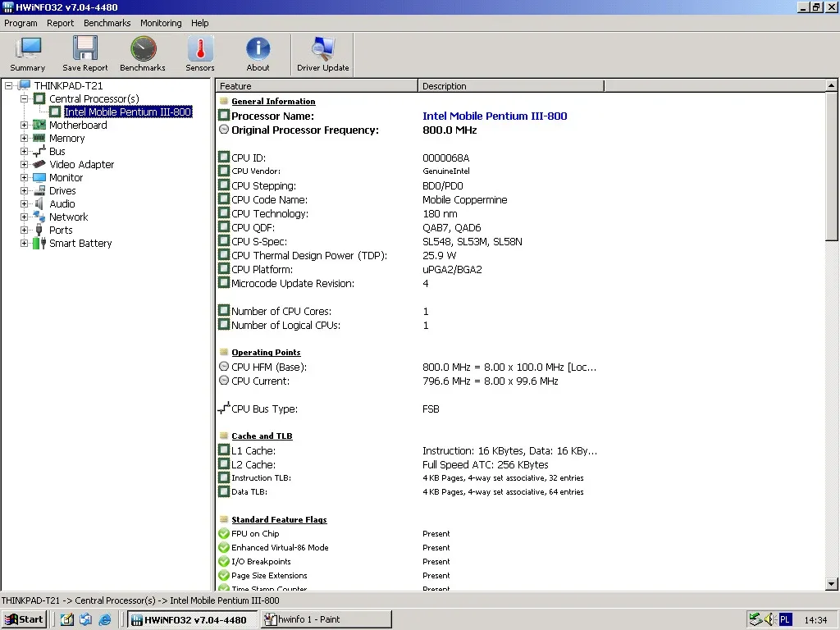Open Internet Explorer quick launch icon

(105, 619)
